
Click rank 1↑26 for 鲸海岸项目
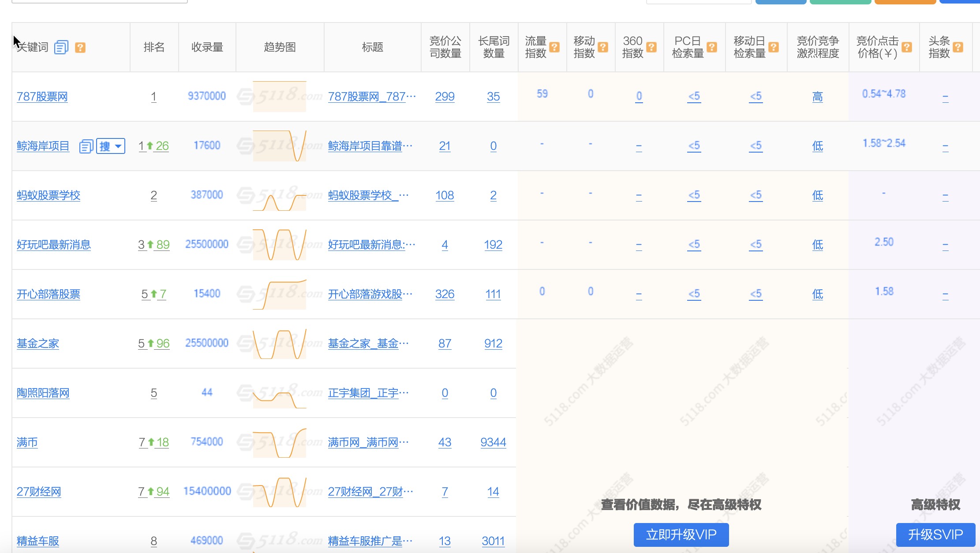[153, 146]
